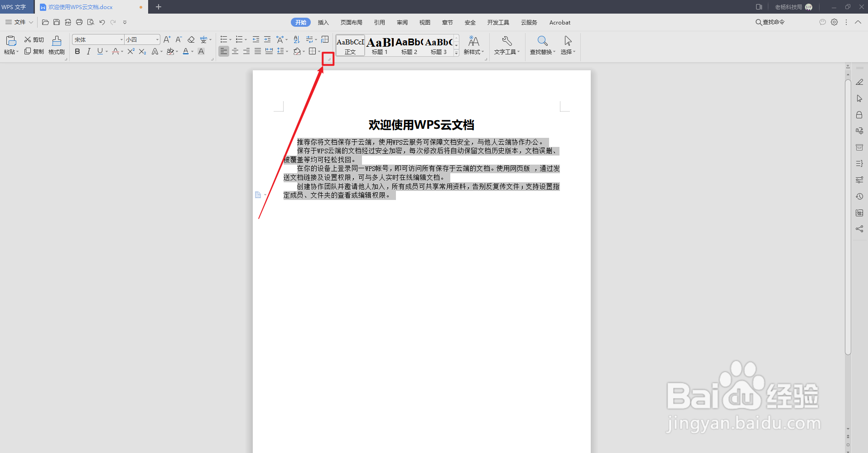Toggle subscript X₂ formatting

tap(142, 52)
